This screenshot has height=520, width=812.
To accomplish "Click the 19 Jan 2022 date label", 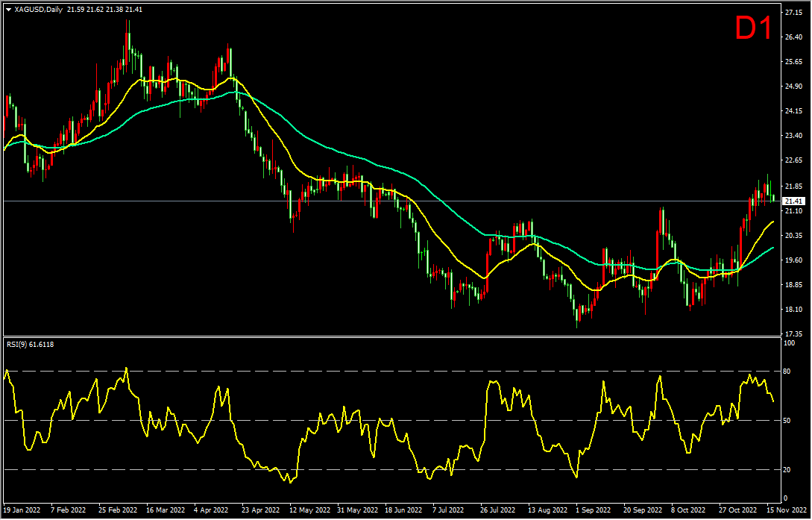I will 21,510.
